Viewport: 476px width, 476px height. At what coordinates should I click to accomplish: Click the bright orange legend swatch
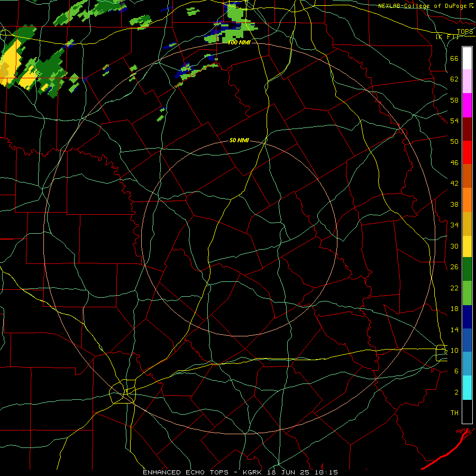click(x=467, y=200)
